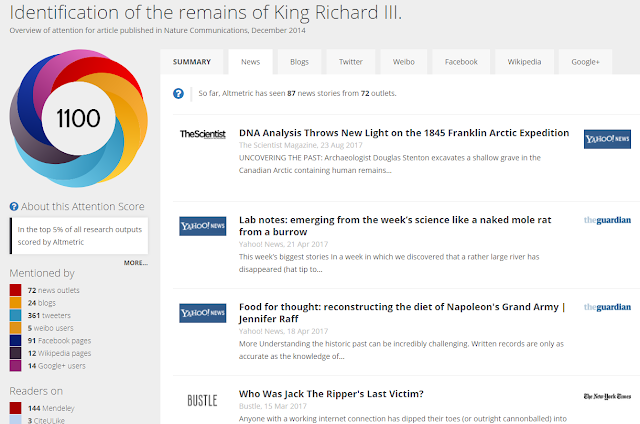Click the blue question mark help icon
The width and height of the screenshot is (640, 424).
[178, 94]
